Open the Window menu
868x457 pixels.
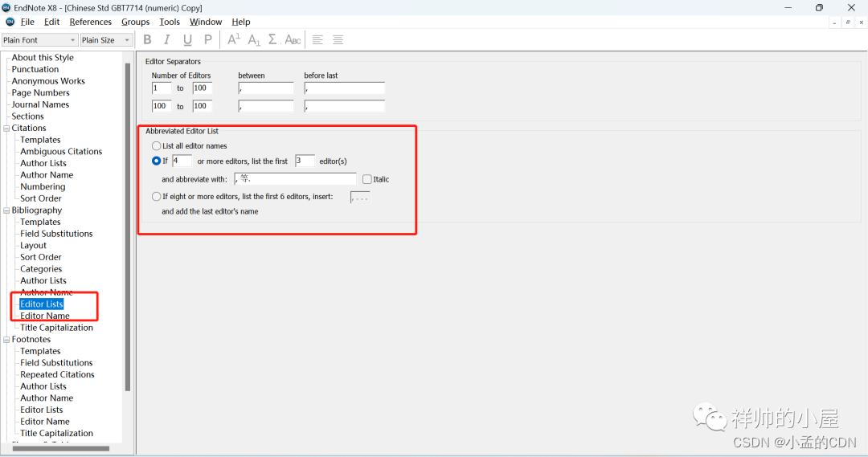[x=206, y=22]
